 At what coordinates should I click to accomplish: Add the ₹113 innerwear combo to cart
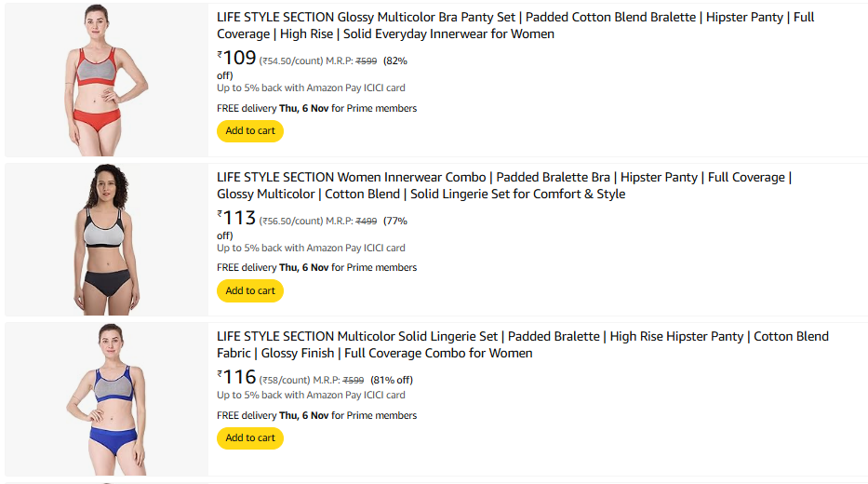pyautogui.click(x=249, y=290)
